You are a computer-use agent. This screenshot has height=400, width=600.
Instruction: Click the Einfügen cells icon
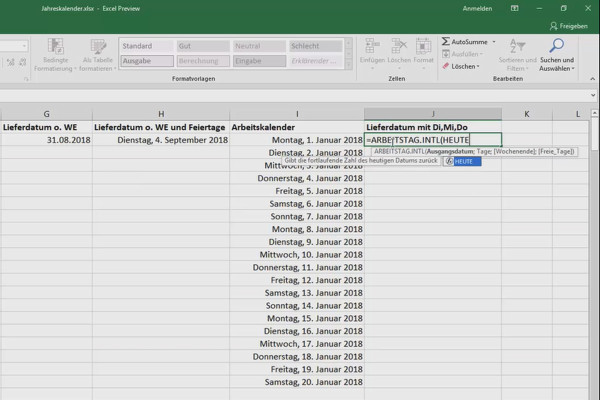(372, 47)
